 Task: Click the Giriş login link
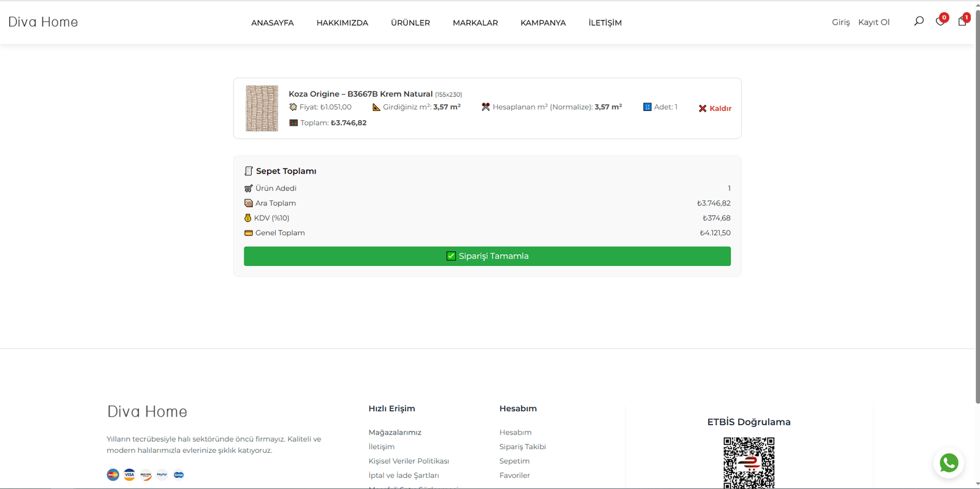coord(840,22)
